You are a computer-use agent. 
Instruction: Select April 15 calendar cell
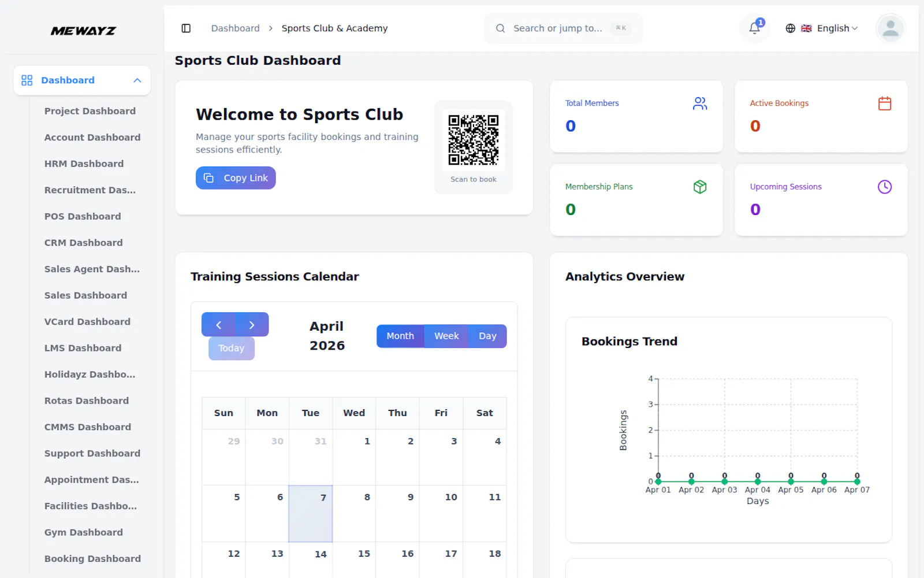click(x=354, y=560)
